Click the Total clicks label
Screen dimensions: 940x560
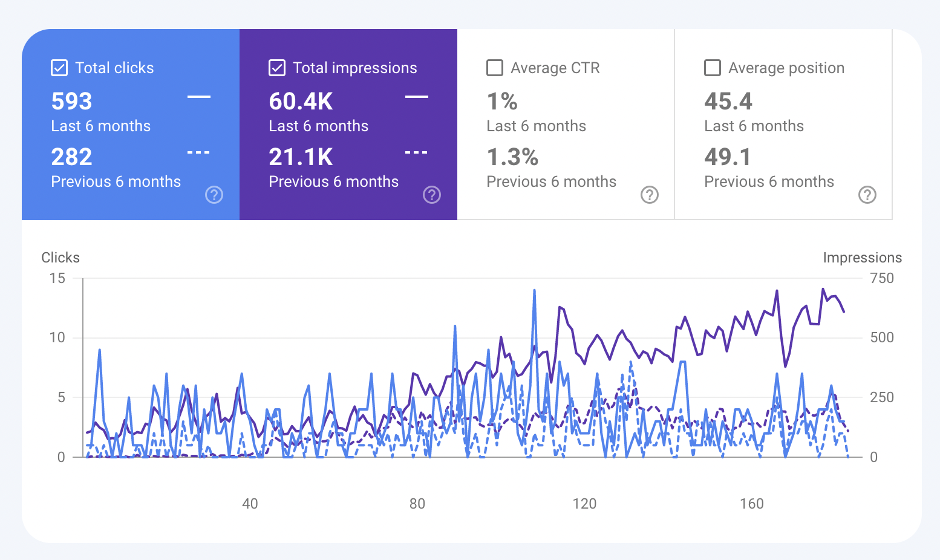115,68
